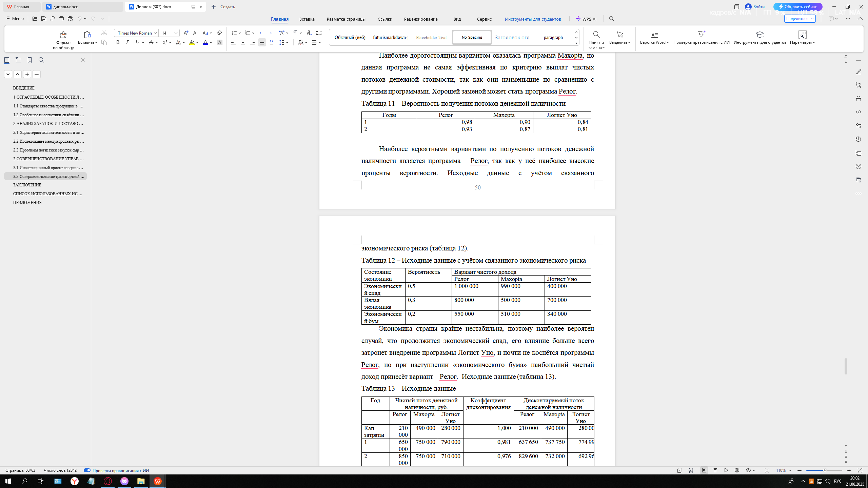Switch to диплом.docx document tab
868x488 pixels.
tap(82, 7)
